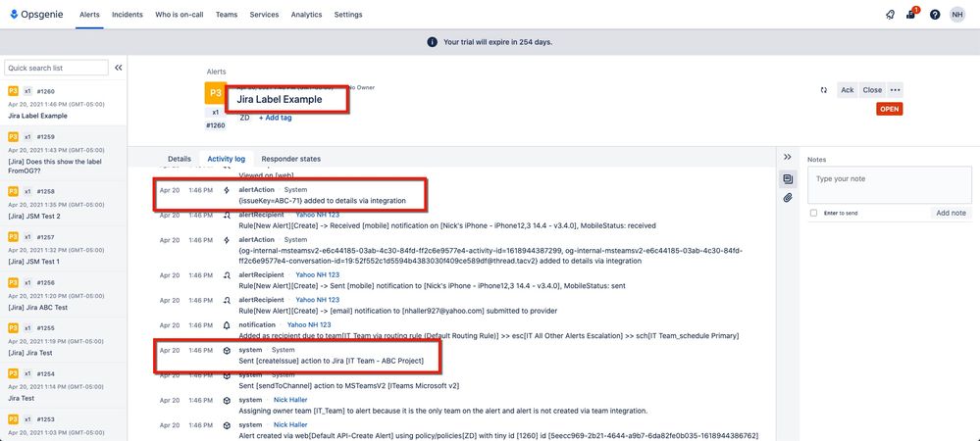Click Yahoo NH 123 link in notification entry

coord(309,324)
